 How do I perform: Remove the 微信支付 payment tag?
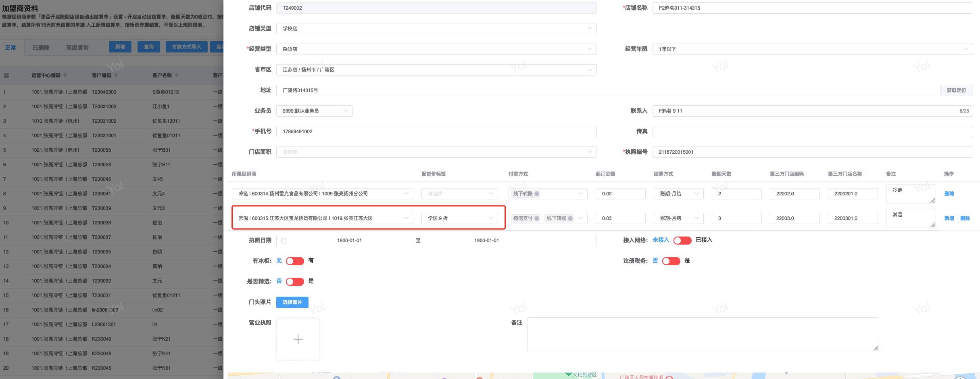point(537,218)
